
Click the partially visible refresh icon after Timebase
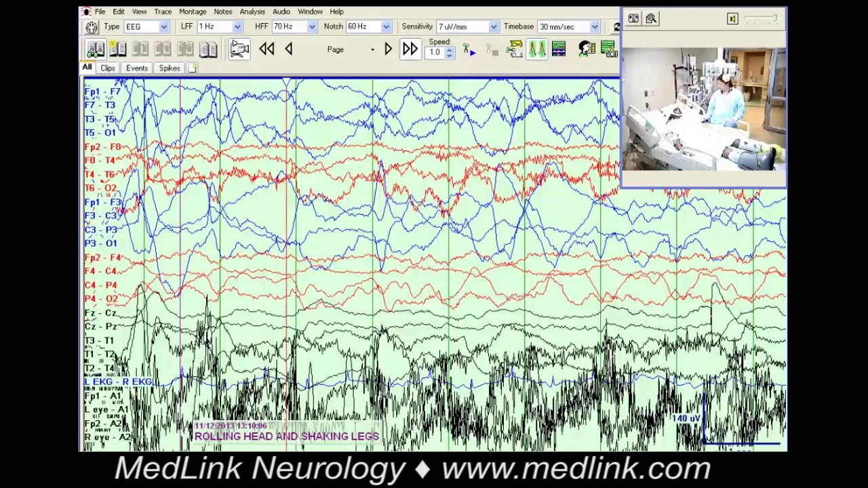click(x=616, y=27)
